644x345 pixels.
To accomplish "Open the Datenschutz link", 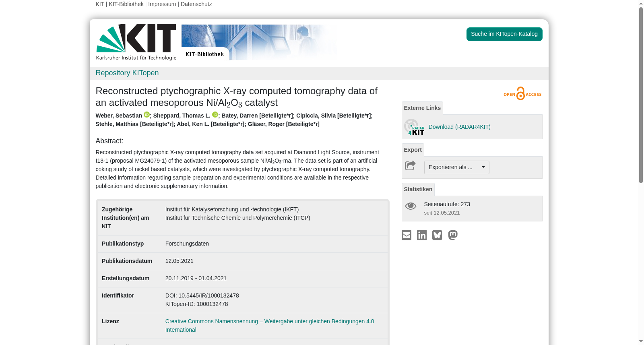I will click(196, 4).
